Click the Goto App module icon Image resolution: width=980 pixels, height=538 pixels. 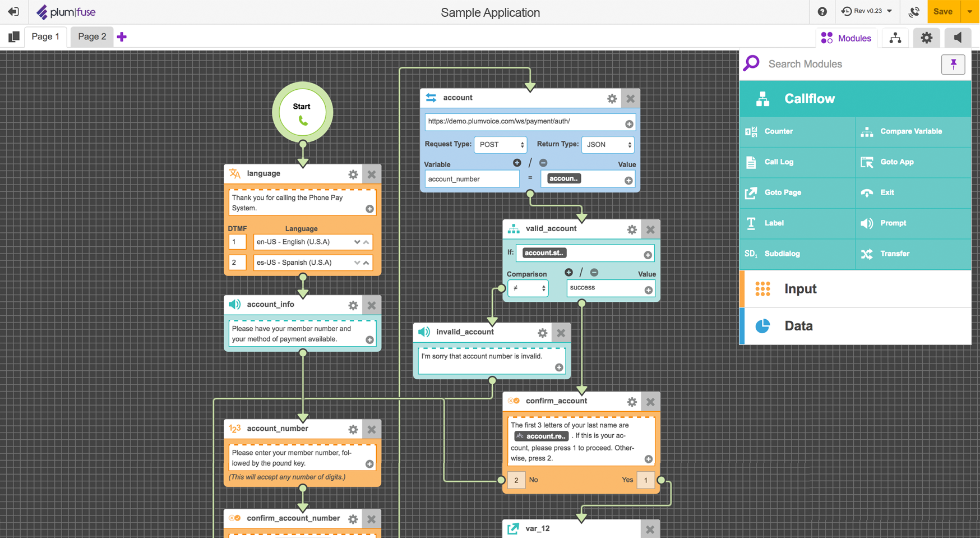pos(867,162)
